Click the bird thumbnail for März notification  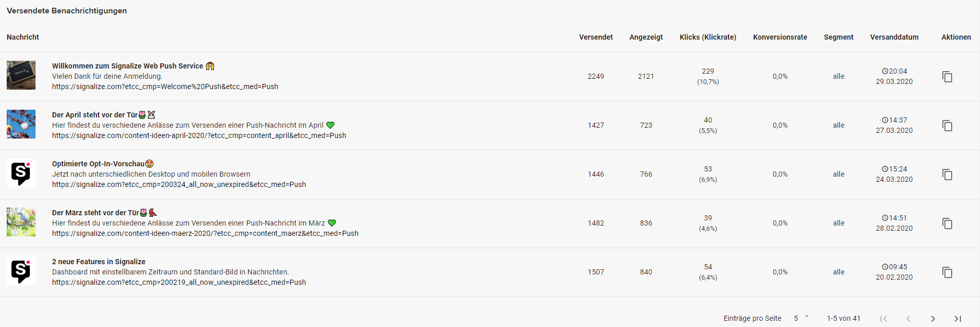pyautogui.click(x=21, y=222)
